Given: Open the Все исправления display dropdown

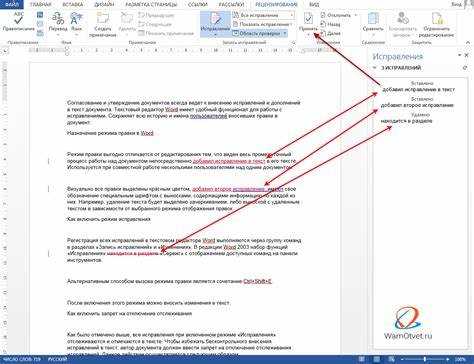Looking at the screenshot, I should pyautogui.click(x=263, y=15).
